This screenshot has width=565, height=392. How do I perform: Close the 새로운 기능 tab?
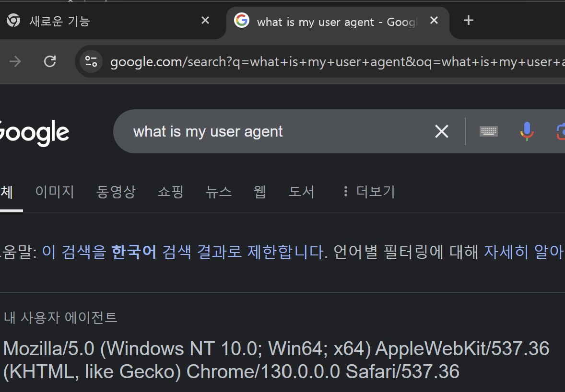[205, 20]
